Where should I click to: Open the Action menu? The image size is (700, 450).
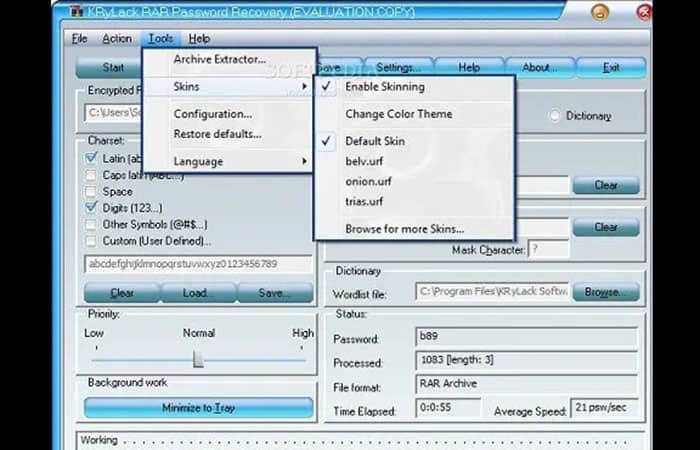(117, 39)
